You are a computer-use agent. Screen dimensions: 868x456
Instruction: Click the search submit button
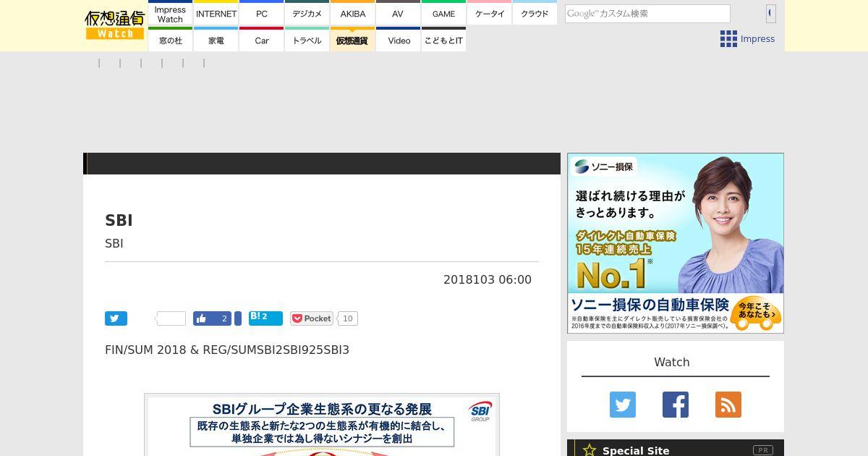coord(770,13)
